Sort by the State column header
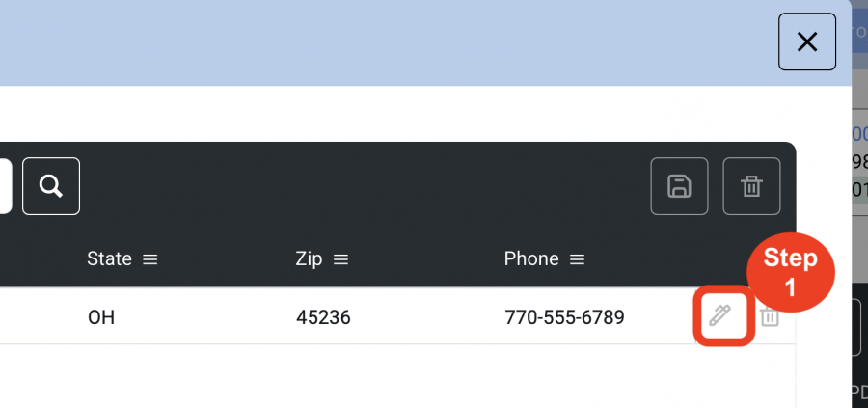 (110, 258)
